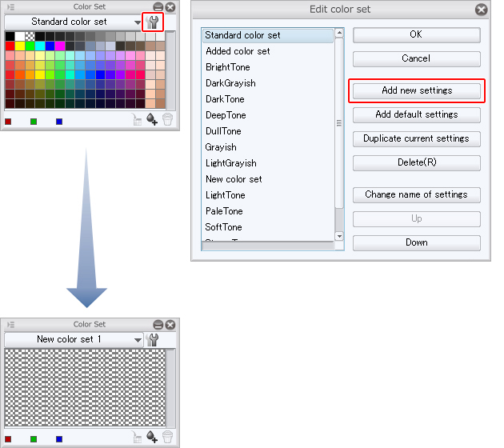Click Duplicate current settings button

[x=416, y=139]
